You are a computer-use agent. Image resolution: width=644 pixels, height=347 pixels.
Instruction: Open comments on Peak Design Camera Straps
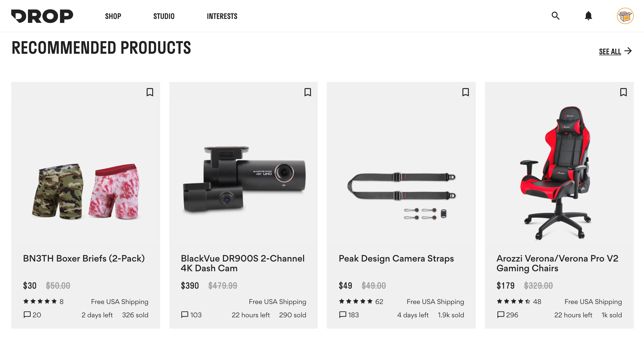349,315
